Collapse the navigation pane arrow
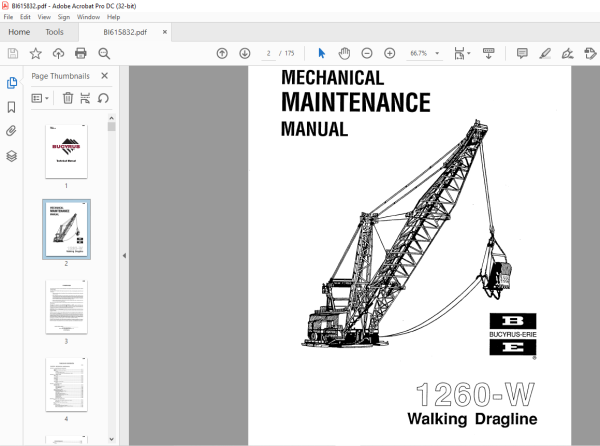600x446 pixels. (124, 256)
